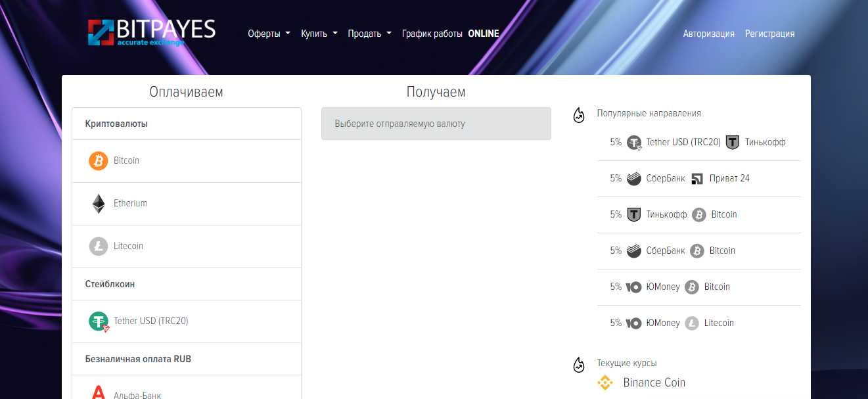Click the Приват 24 icon
This screenshot has height=399, width=868.
[x=698, y=178]
